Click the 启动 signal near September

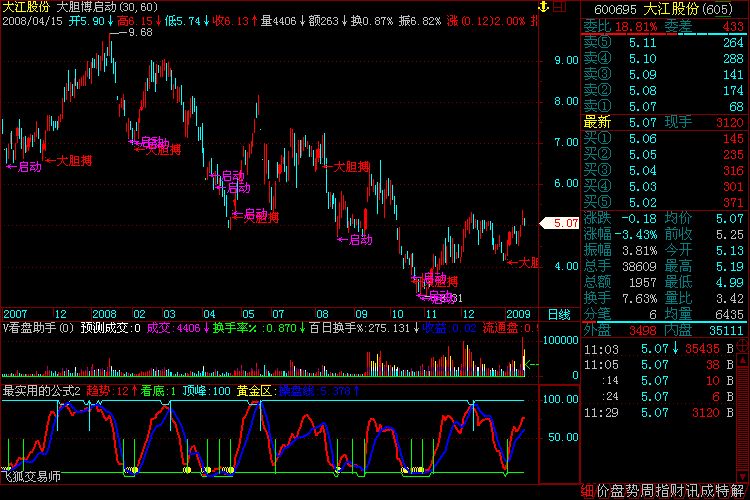click(355, 240)
